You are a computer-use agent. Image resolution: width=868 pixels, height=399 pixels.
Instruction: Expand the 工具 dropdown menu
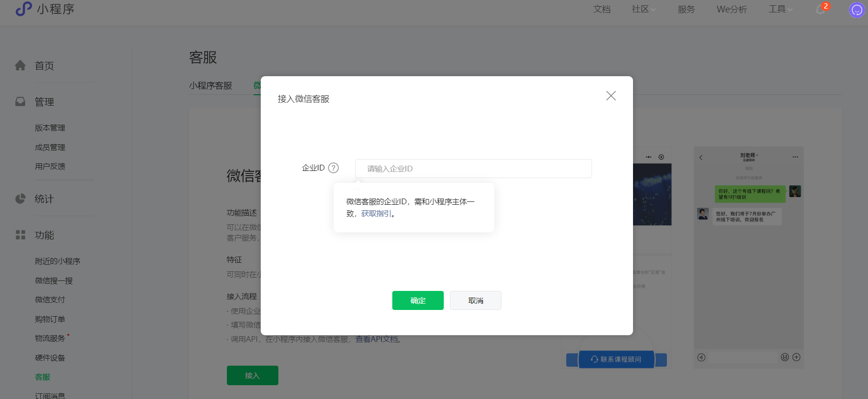(x=781, y=9)
